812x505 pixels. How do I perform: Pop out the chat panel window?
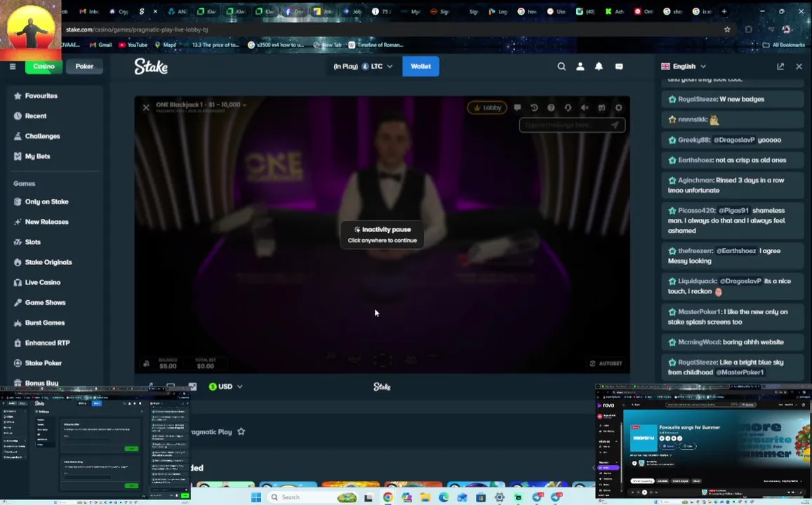pos(780,66)
